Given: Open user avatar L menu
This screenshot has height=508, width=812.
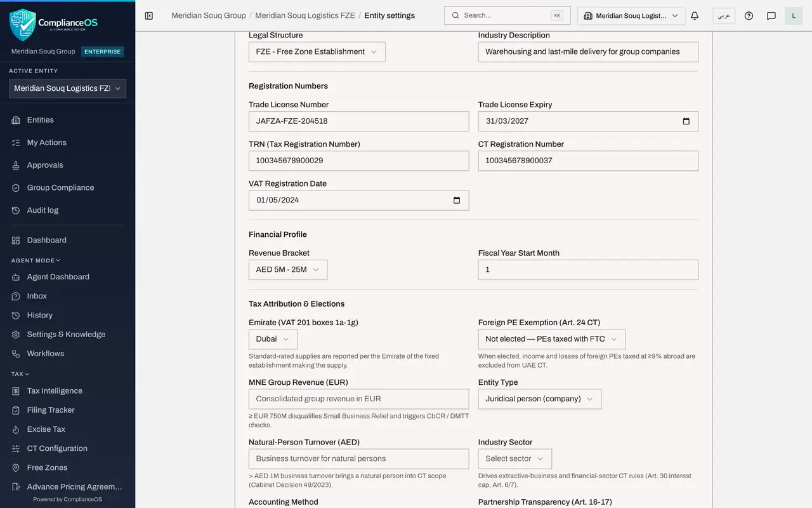Looking at the screenshot, I should tap(794, 16).
